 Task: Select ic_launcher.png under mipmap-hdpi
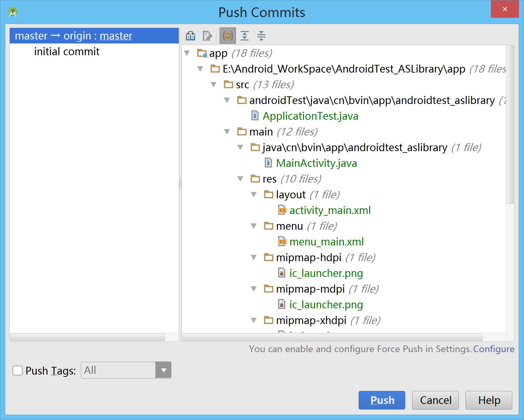click(x=326, y=273)
